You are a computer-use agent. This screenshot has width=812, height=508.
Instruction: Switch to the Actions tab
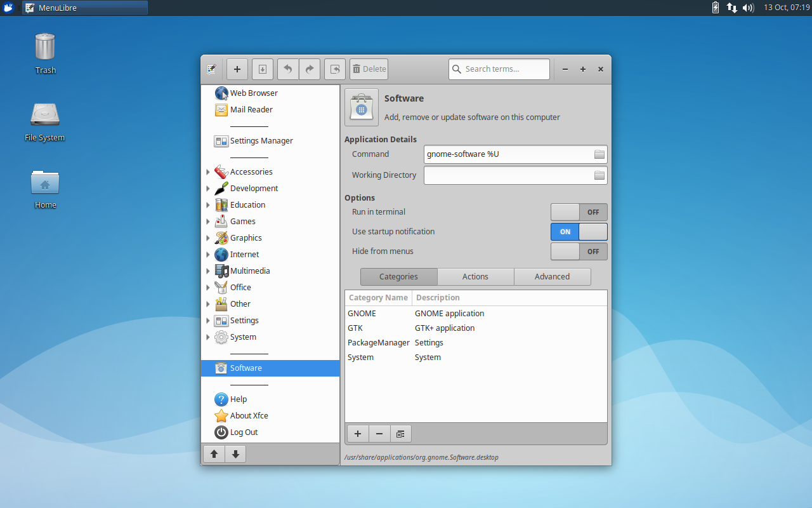pyautogui.click(x=475, y=276)
